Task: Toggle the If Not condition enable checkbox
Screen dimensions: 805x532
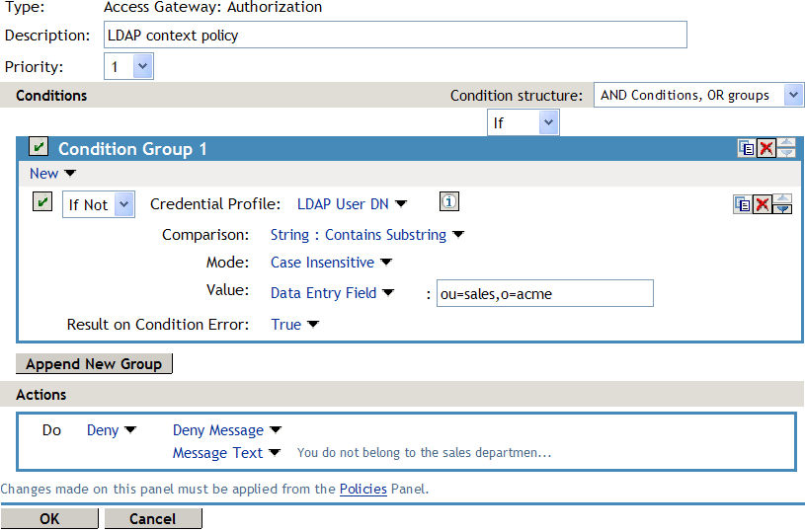Action: tap(42, 201)
